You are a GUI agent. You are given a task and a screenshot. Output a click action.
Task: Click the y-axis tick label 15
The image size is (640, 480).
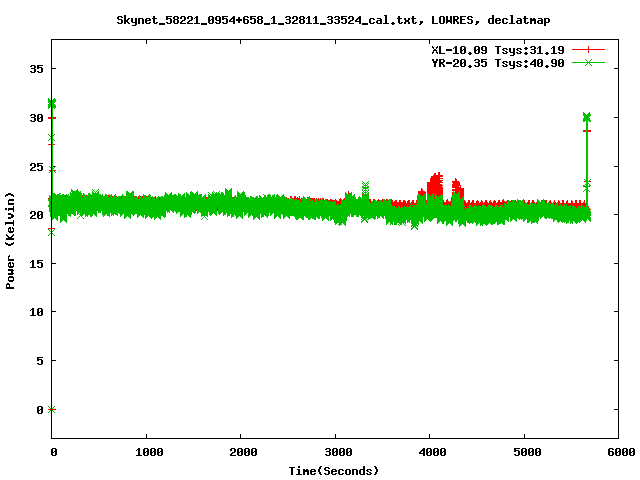(36, 264)
